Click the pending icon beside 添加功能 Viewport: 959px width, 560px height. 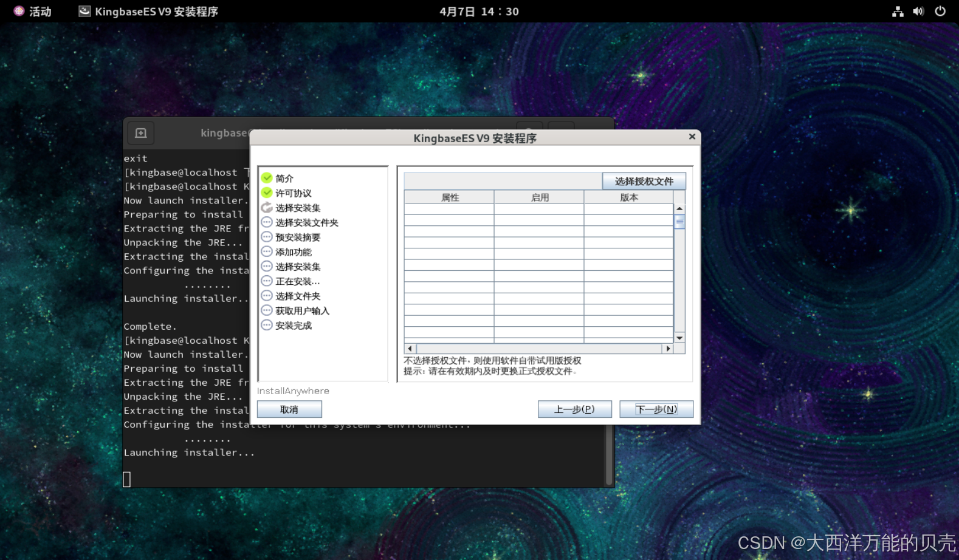pyautogui.click(x=267, y=251)
